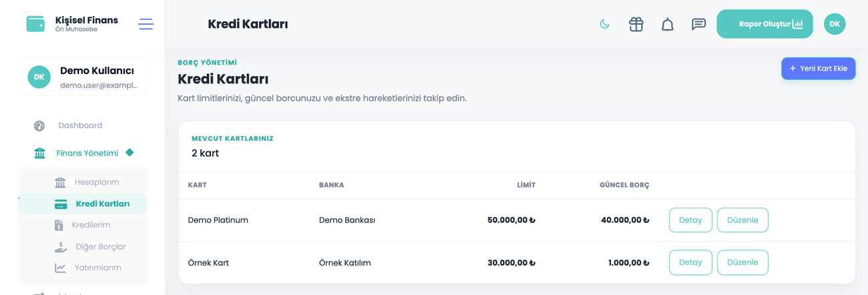The height and width of the screenshot is (295, 868).
Task: Click the Yatırımlarım chart icon
Action: pyautogui.click(x=61, y=268)
